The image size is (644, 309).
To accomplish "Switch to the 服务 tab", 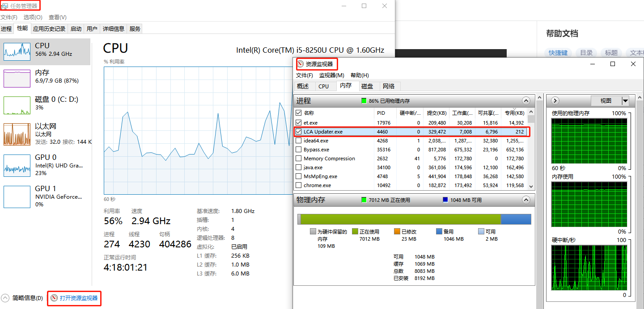I will (x=135, y=29).
